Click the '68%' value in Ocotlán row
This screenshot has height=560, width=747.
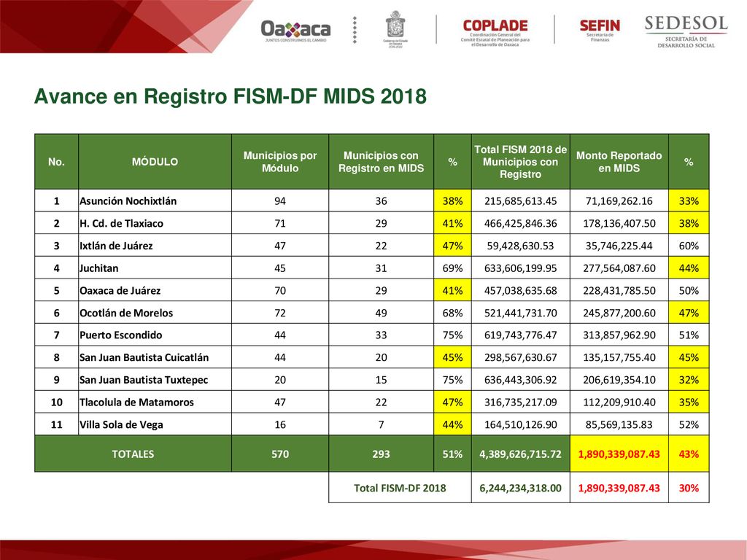pyautogui.click(x=452, y=313)
